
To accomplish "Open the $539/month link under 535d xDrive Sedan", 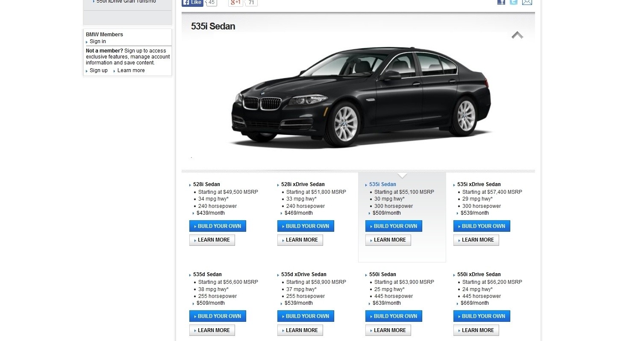I will click(299, 303).
